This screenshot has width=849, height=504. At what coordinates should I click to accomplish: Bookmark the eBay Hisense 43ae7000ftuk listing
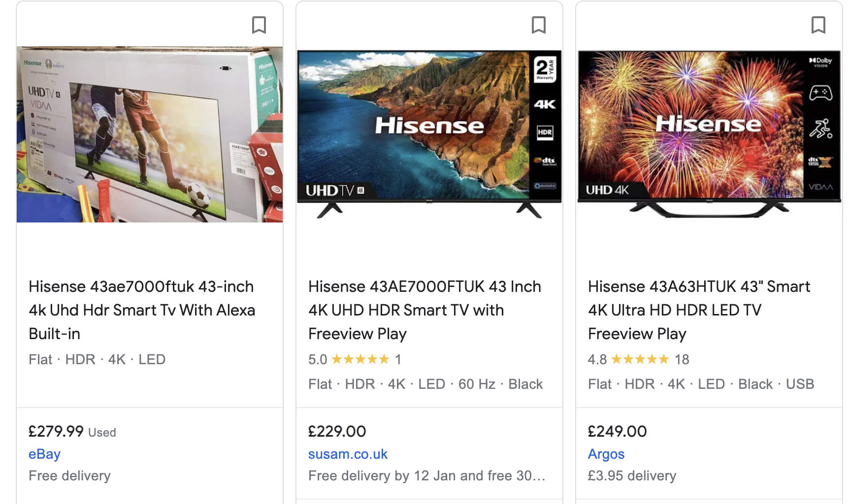259,25
